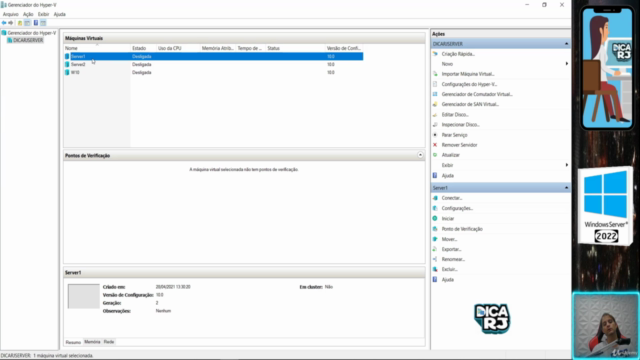Image resolution: width=640 pixels, height=360 pixels.
Task: Click the Exportar icon under Server1
Action: click(435, 249)
